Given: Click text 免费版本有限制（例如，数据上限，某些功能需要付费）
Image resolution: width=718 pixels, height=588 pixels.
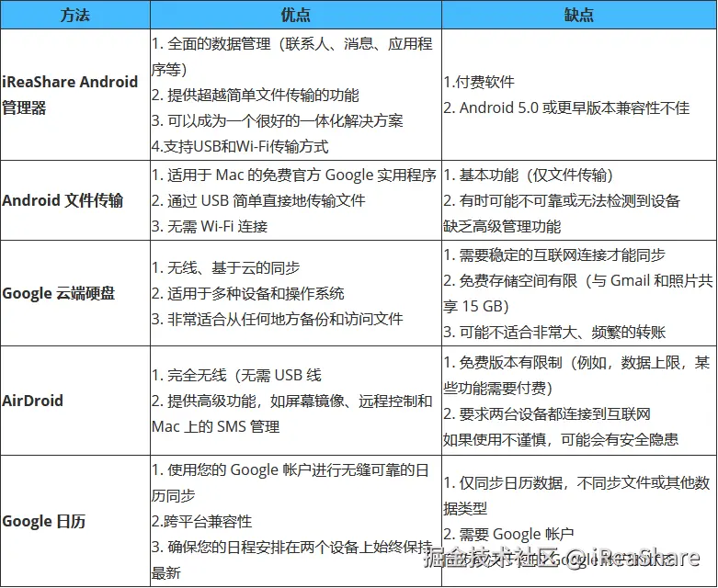Looking at the screenshot, I should tap(576, 375).
